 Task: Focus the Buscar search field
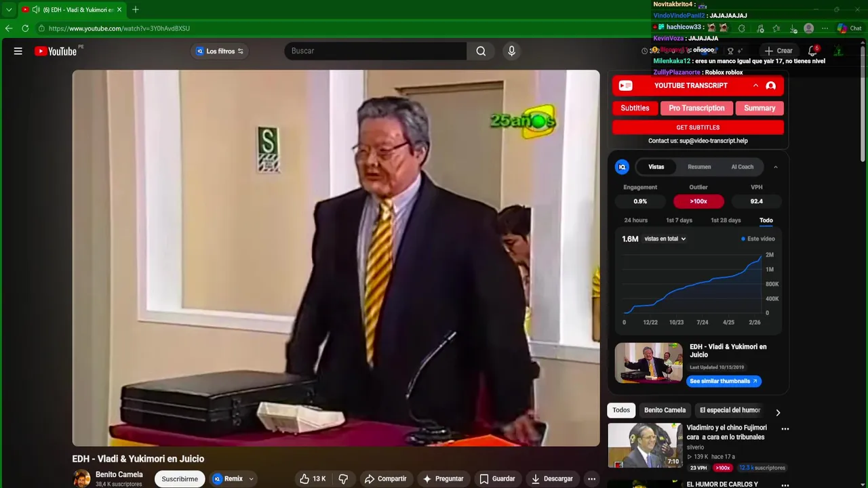[x=376, y=51]
